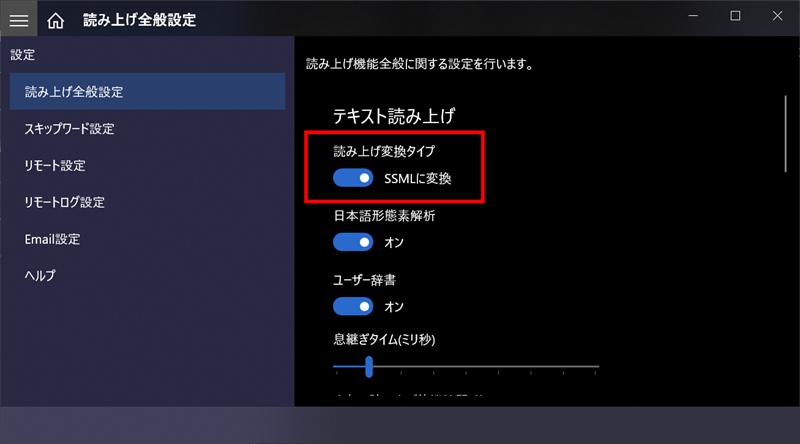This screenshot has width=800, height=444.
Task: Disable the ユーザー辞書 toggle
Action: [x=352, y=306]
